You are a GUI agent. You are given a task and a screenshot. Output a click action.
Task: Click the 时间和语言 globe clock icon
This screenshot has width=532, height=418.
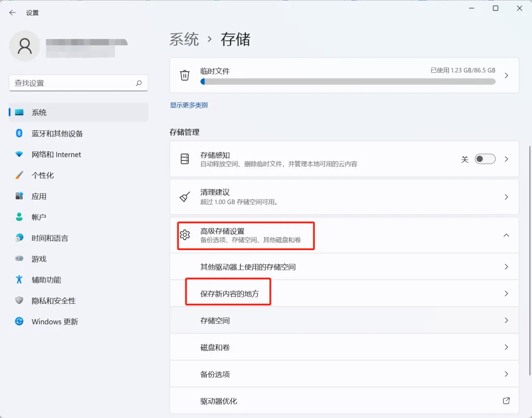click(19, 238)
